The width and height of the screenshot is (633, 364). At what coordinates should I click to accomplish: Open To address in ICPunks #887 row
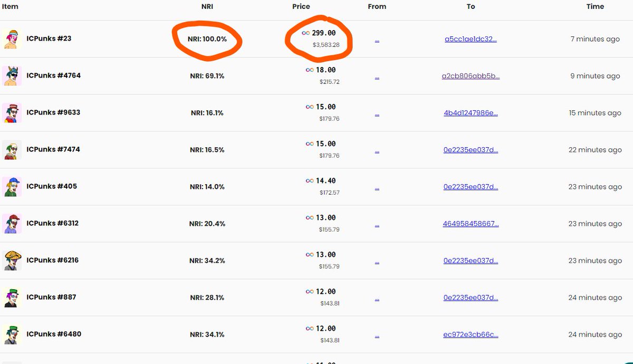[471, 298]
